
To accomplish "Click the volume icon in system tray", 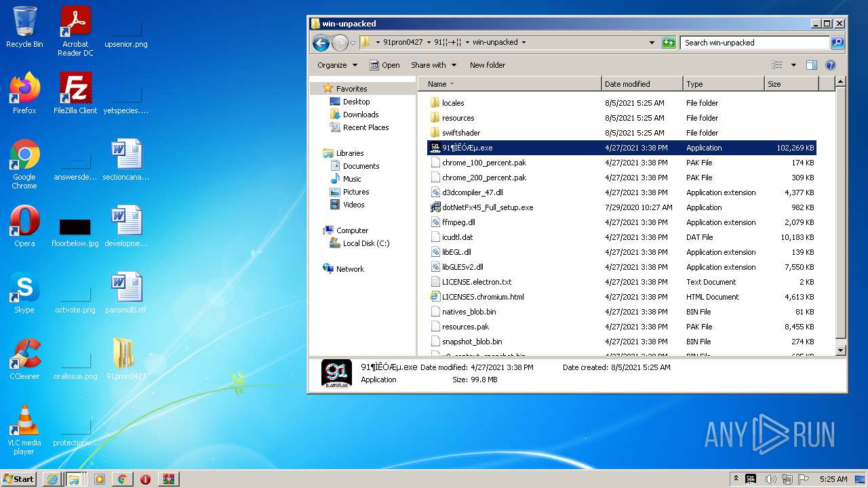I will (770, 479).
